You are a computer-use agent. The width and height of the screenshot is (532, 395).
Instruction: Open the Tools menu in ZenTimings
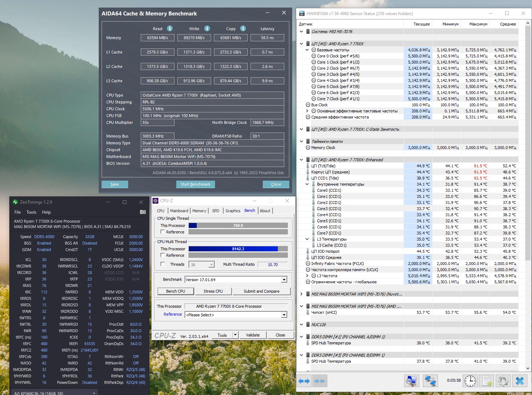pyautogui.click(x=31, y=212)
